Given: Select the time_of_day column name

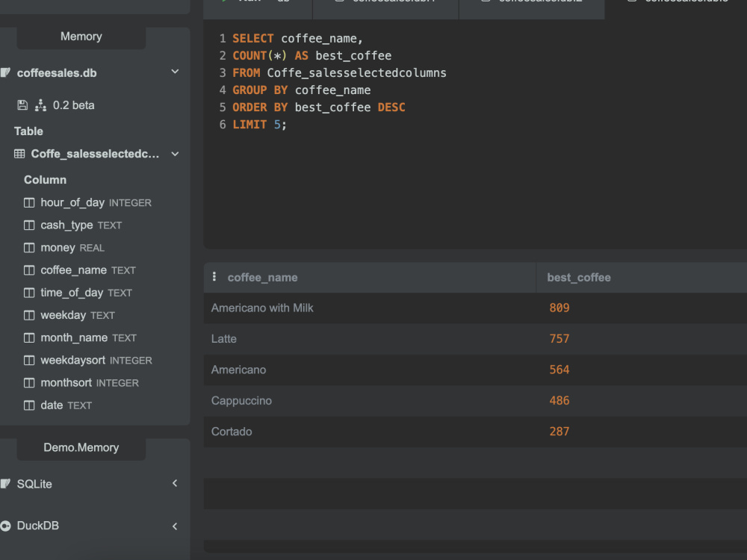Looking at the screenshot, I should click(72, 293).
